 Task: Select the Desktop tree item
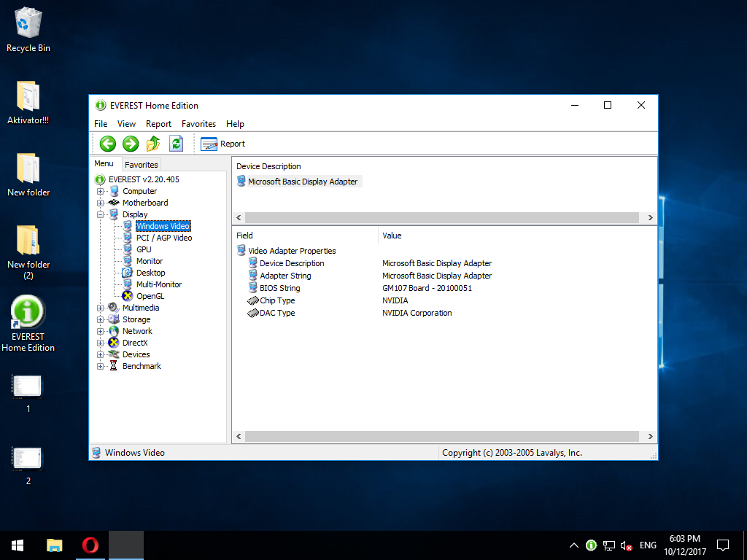[x=150, y=273]
